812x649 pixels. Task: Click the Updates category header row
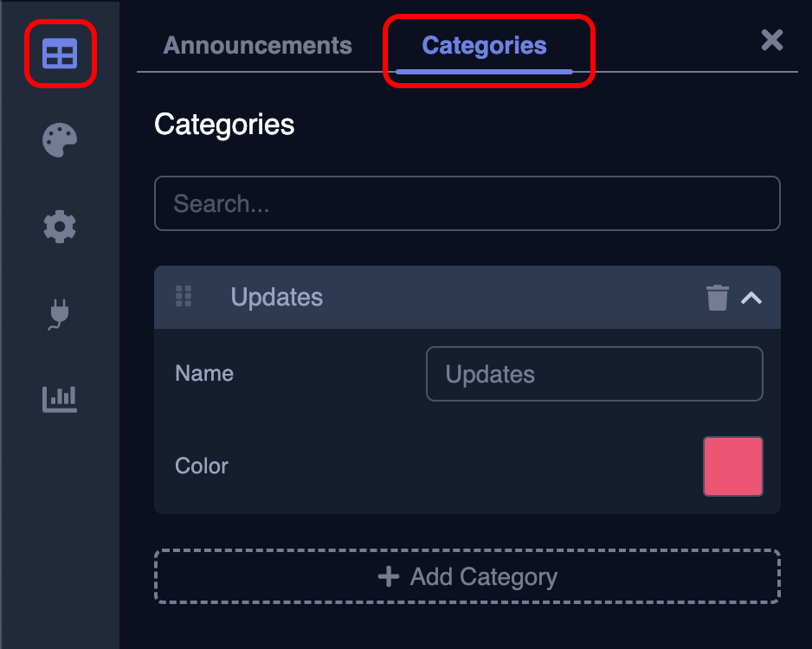pos(467,297)
